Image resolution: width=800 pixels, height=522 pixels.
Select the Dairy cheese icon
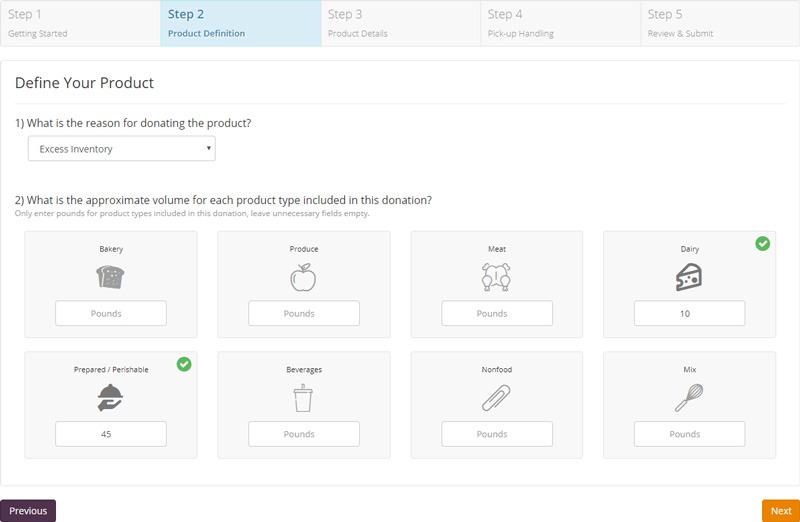tap(689, 277)
